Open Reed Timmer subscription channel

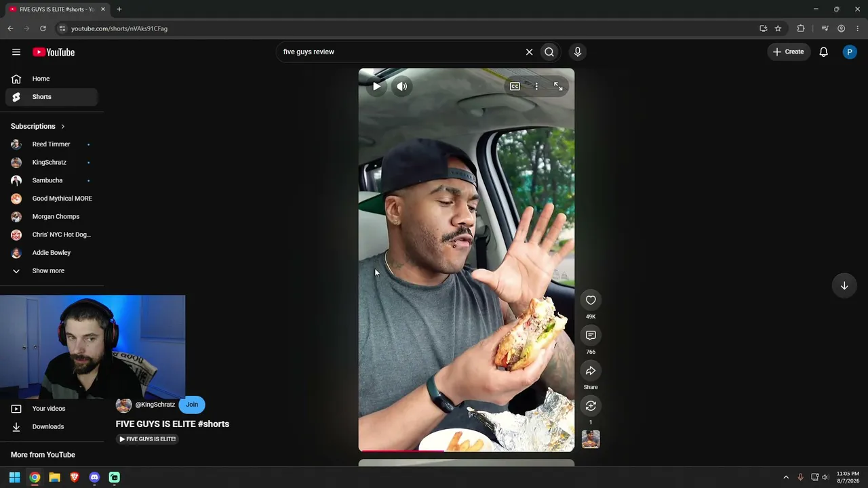coord(52,144)
